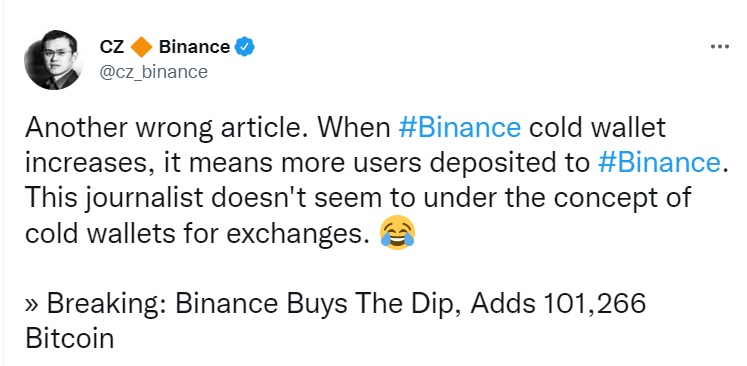
Task: Click the "cold wallets for exchanges." text
Action: pos(198,234)
